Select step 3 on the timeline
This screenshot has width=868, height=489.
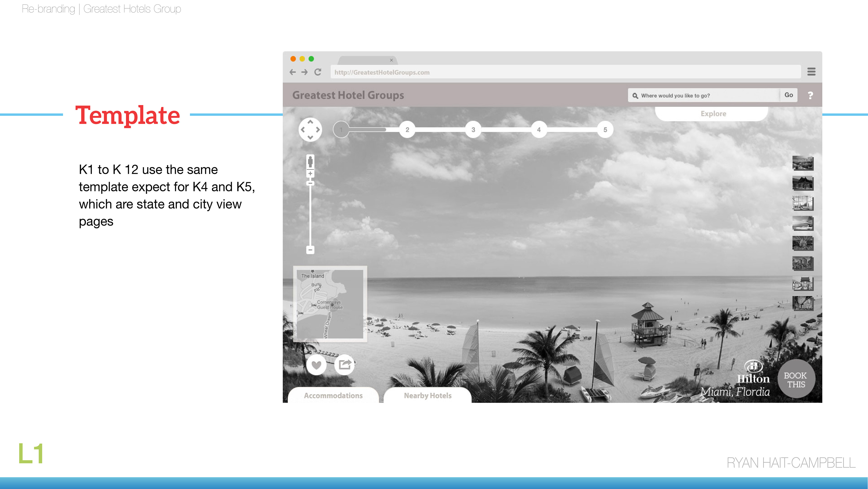[473, 130]
